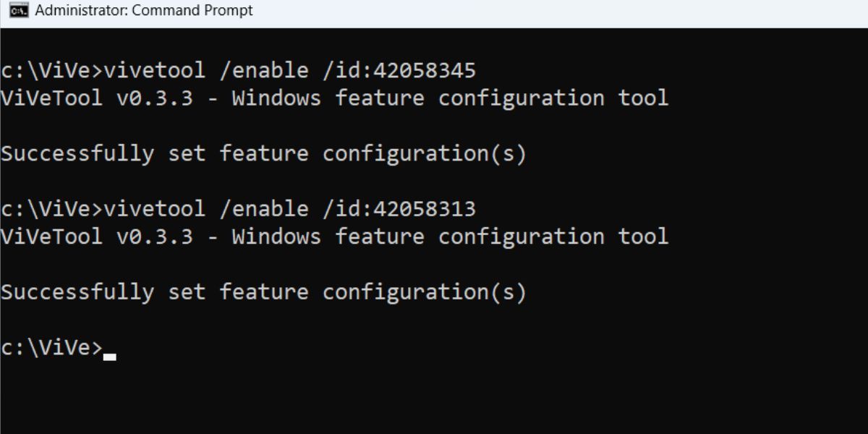Click the second "Successfully set feature configuration(s)" message
This screenshot has width=868, height=434.
pyautogui.click(x=263, y=292)
